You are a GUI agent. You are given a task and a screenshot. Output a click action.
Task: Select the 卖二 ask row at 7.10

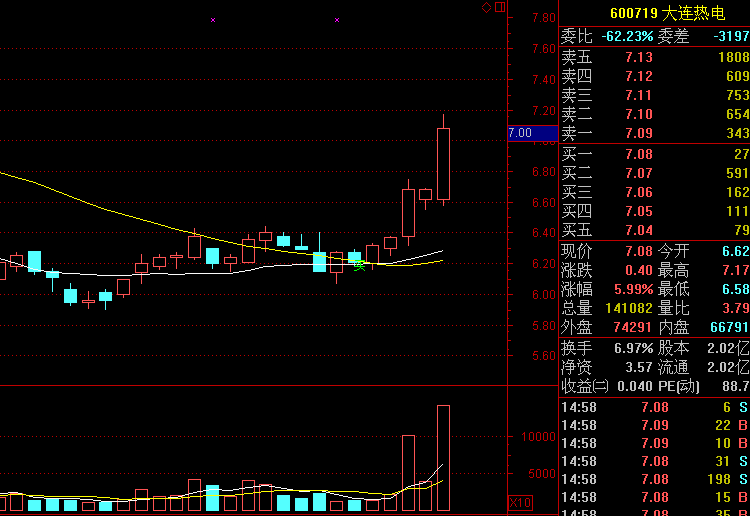pyautogui.click(x=654, y=114)
